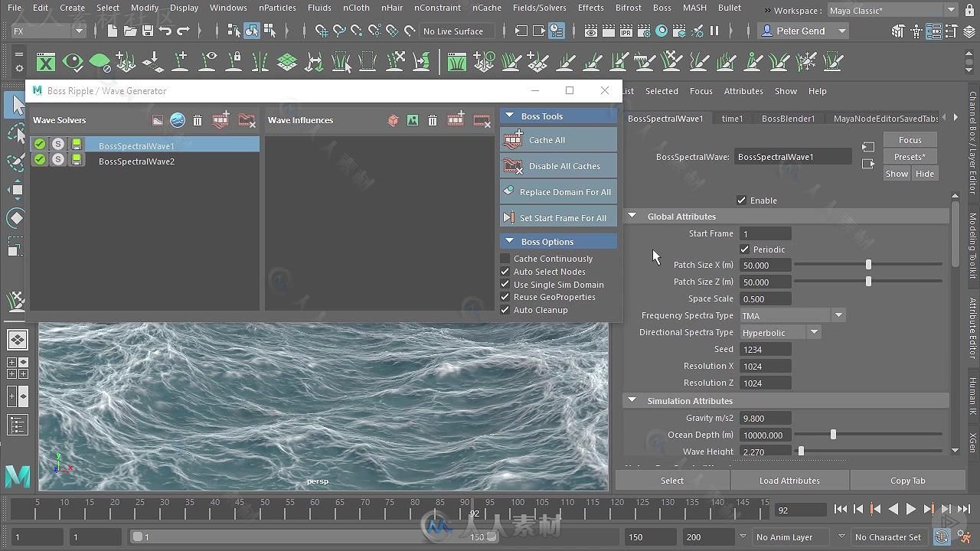The height and width of the screenshot is (551, 980).
Task: Click remove cache icon in Wave Influences
Action: 482,120
